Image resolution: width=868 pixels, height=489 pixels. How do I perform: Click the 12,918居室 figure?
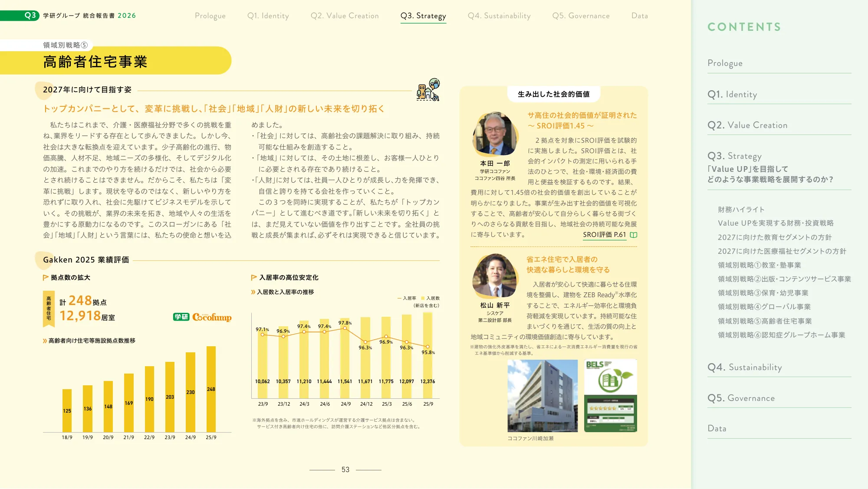tap(87, 315)
